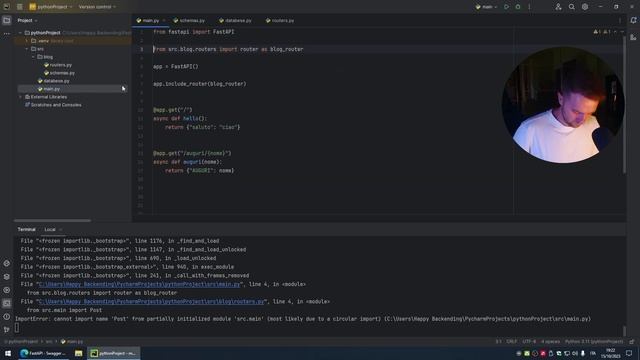Open the Project view selector dropdown

tap(27, 20)
